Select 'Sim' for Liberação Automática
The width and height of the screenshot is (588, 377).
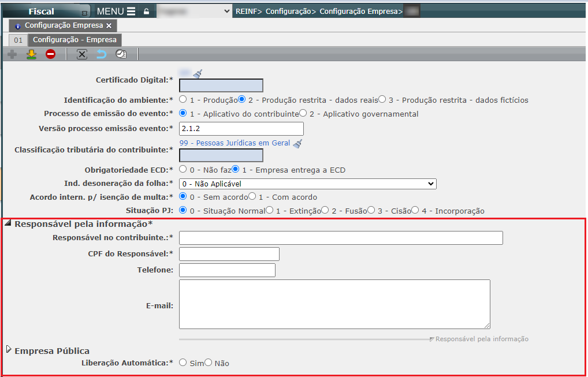click(183, 363)
